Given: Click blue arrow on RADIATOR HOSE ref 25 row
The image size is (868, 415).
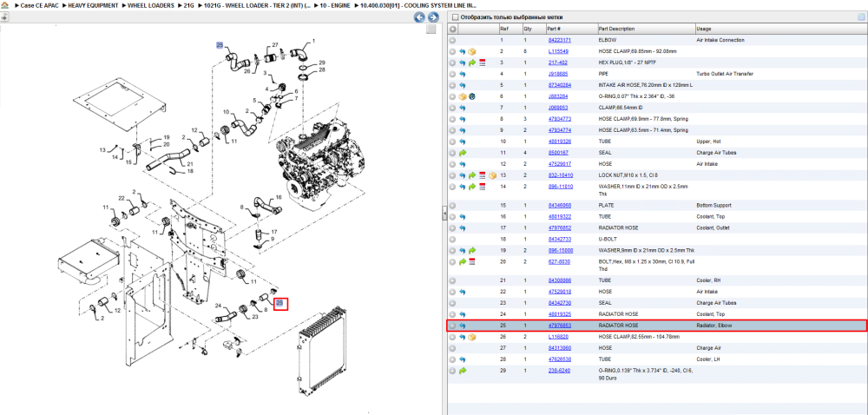Looking at the screenshot, I should [463, 326].
